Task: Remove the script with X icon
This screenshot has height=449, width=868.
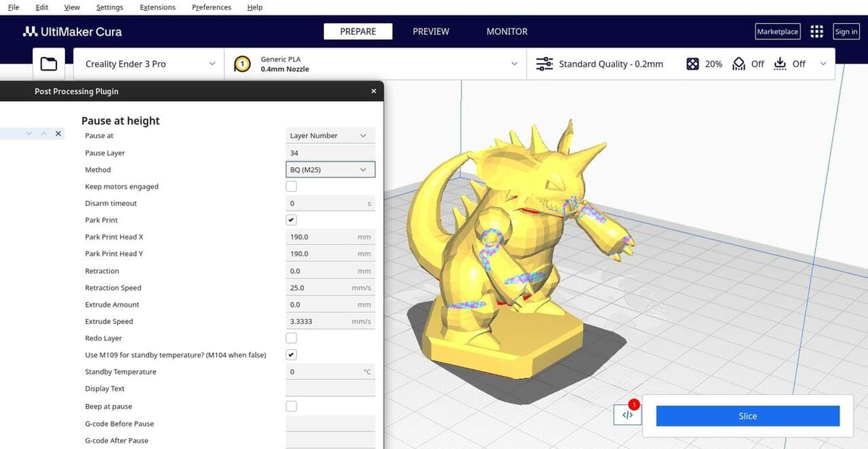Action: 59,134
